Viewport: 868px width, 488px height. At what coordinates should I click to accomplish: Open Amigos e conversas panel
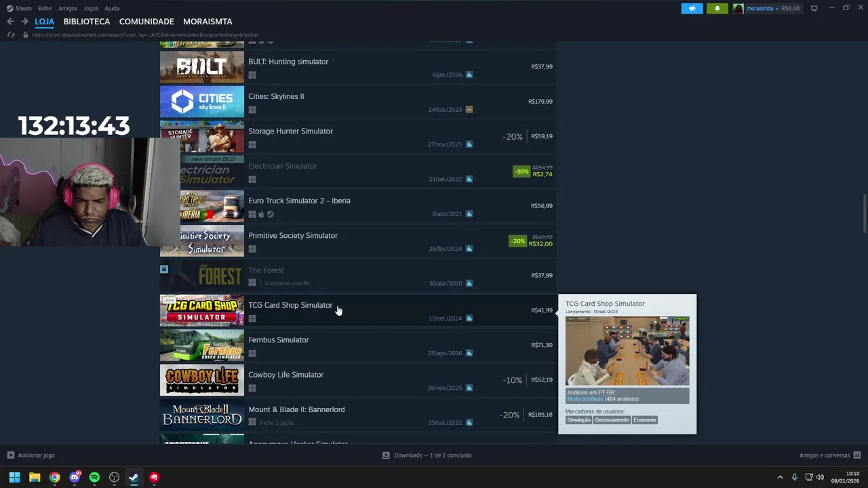830,455
